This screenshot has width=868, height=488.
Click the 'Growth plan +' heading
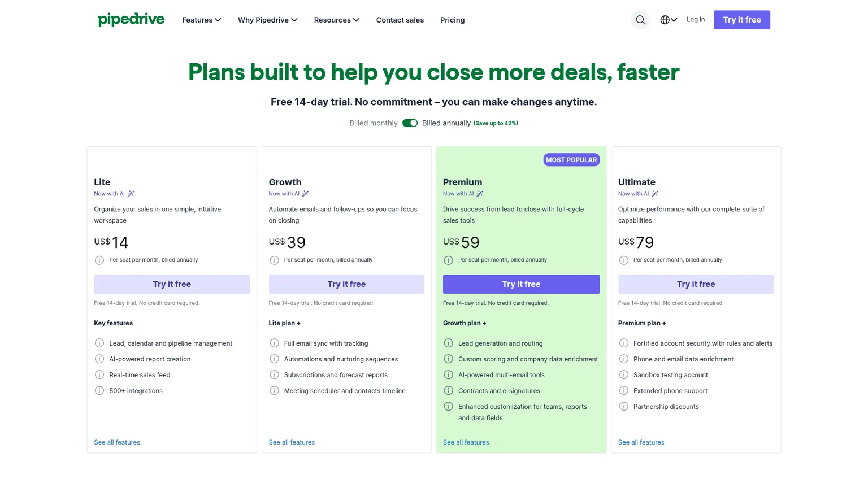(x=465, y=323)
